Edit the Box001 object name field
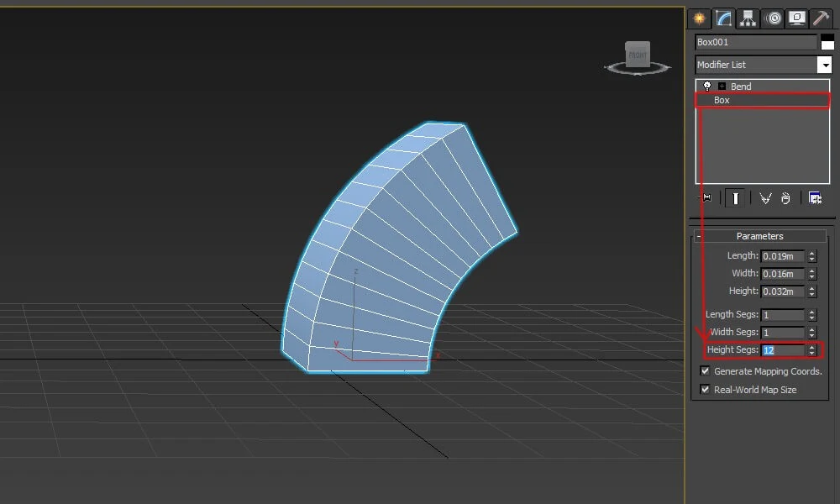This screenshot has width=840, height=504. [756, 42]
